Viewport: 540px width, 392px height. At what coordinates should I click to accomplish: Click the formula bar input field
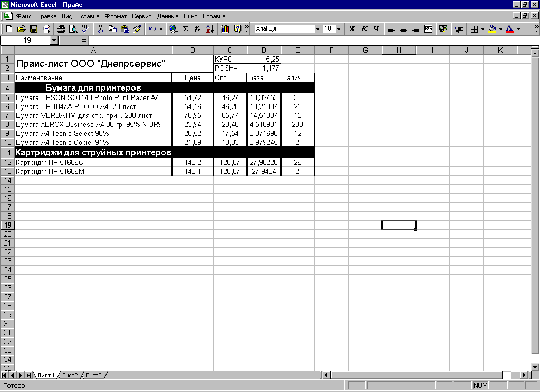click(313, 40)
